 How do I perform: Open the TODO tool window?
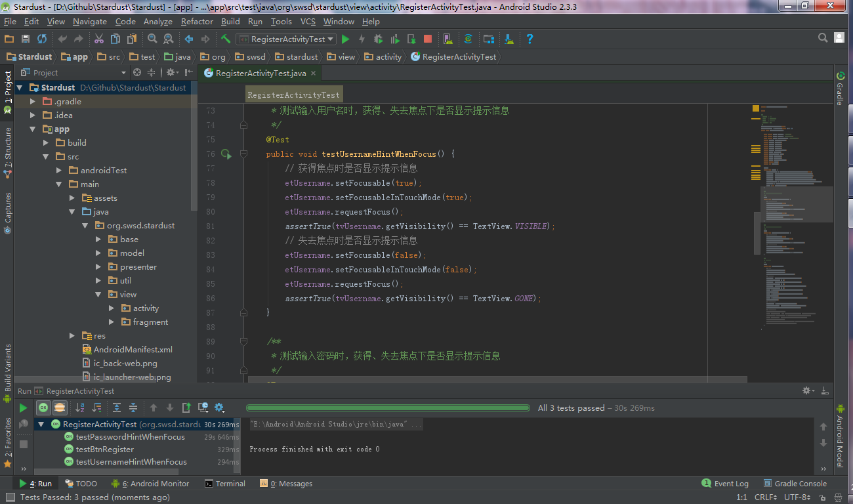pos(80,484)
